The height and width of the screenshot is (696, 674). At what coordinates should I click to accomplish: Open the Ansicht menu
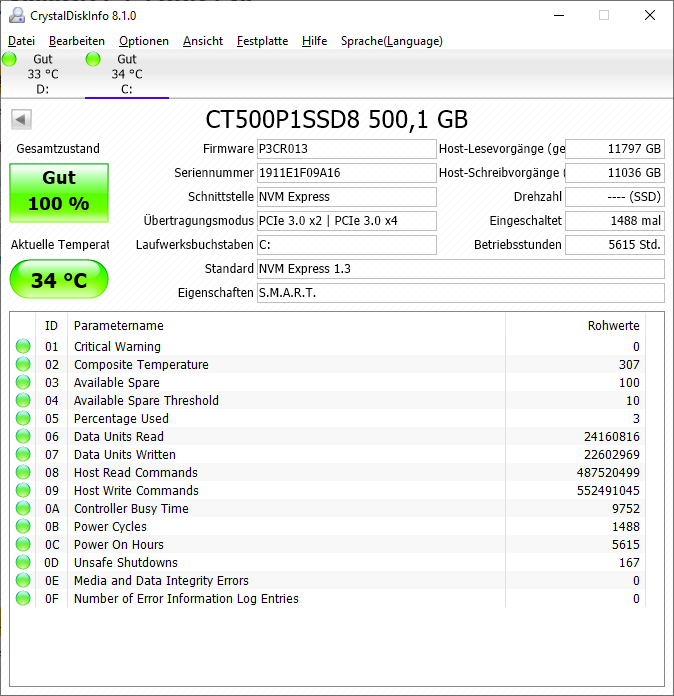[203, 41]
